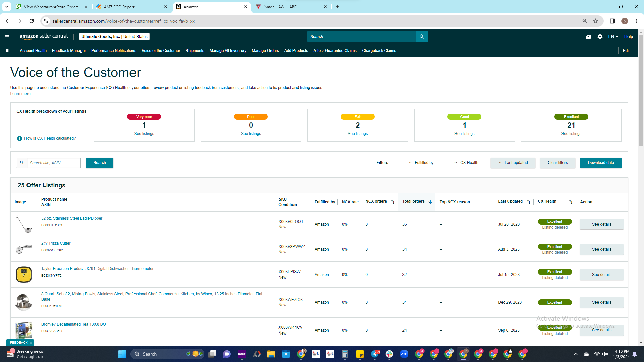Switch to View WebstaurantStore Orders tab
The height and width of the screenshot is (362, 644).
[x=52, y=7]
